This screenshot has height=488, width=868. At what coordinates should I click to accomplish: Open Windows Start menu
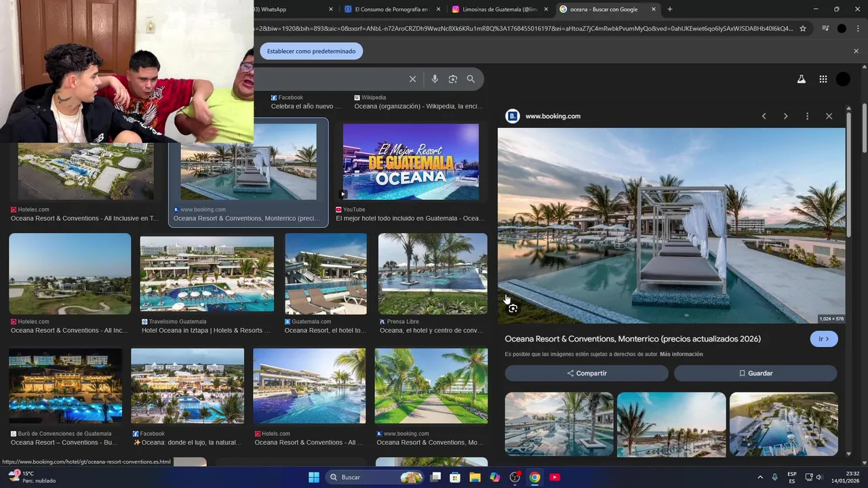(314, 477)
